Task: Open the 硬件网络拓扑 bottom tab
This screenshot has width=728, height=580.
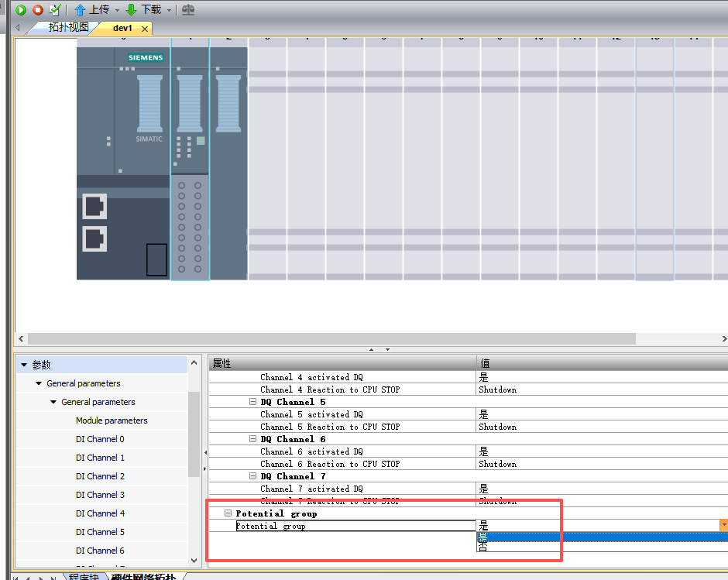Action: pyautogui.click(x=143, y=576)
